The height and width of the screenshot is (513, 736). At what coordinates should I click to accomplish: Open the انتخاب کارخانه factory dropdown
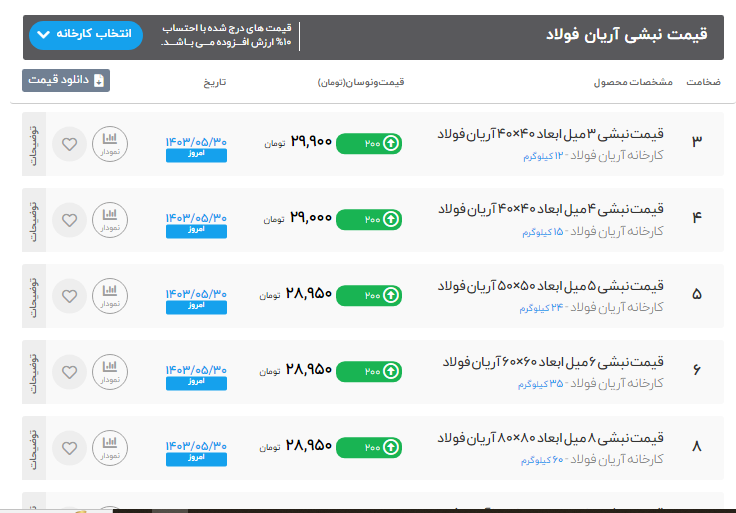point(86,35)
